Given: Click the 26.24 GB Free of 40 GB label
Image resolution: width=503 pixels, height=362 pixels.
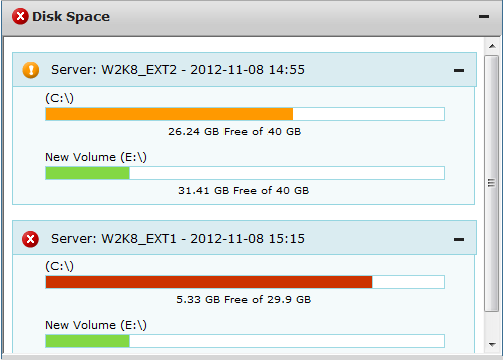Looking at the screenshot, I should (x=234, y=132).
